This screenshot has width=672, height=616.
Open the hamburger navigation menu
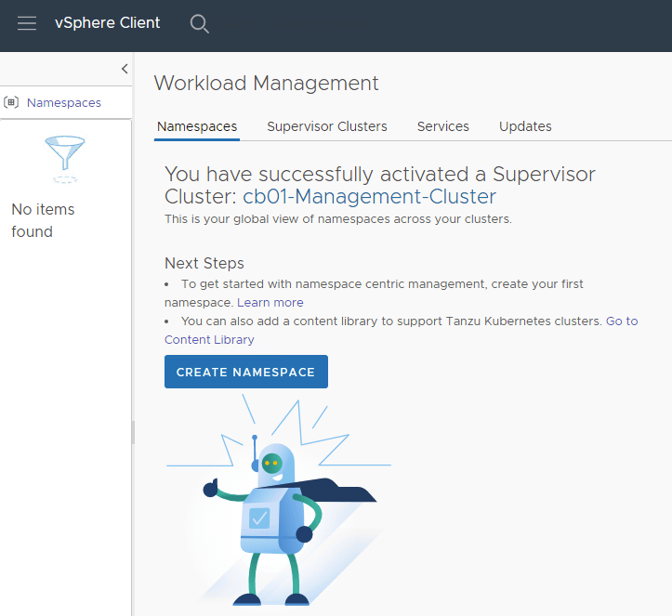coord(27,23)
